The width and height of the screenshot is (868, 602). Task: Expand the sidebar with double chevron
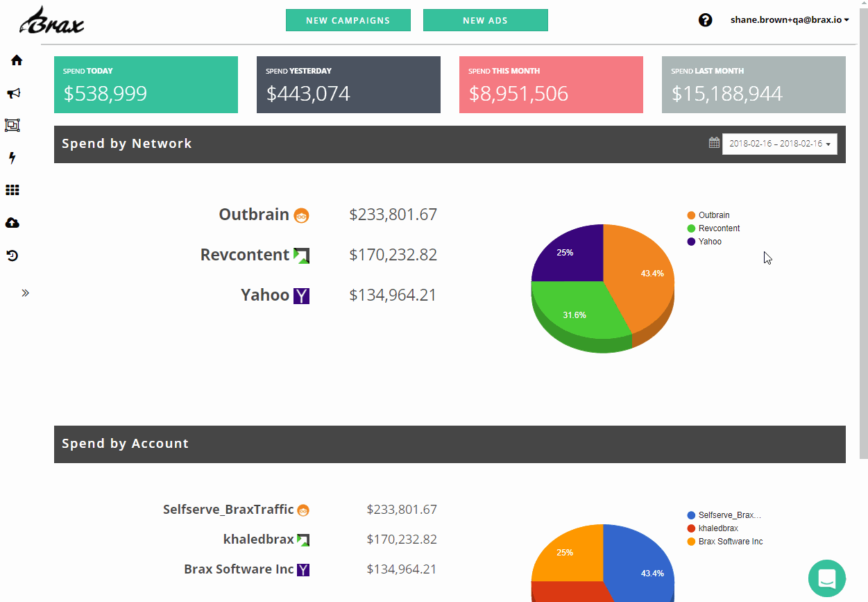(26, 293)
